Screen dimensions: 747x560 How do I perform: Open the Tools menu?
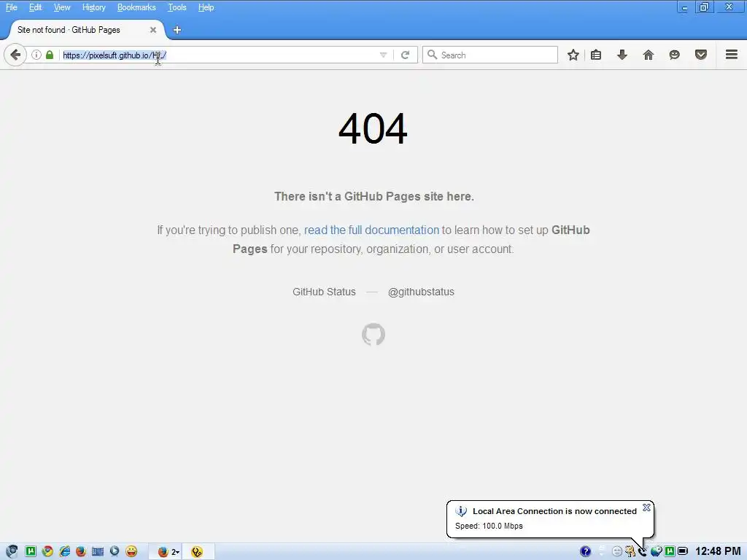tap(177, 7)
